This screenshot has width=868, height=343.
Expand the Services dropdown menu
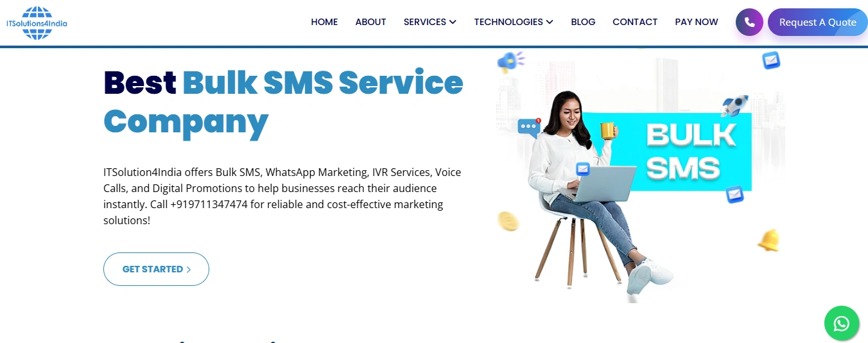click(x=430, y=22)
